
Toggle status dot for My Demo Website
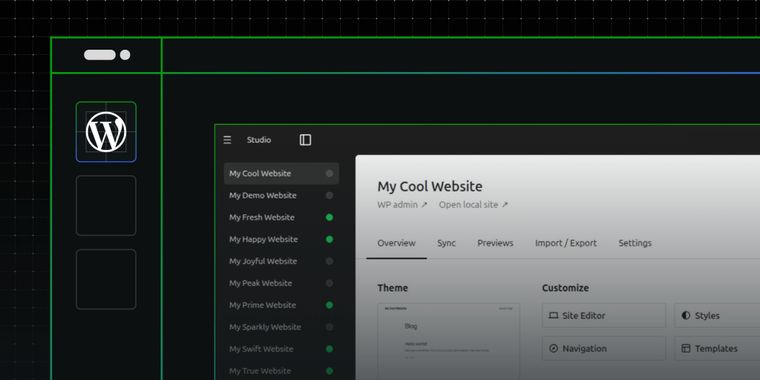coord(330,195)
